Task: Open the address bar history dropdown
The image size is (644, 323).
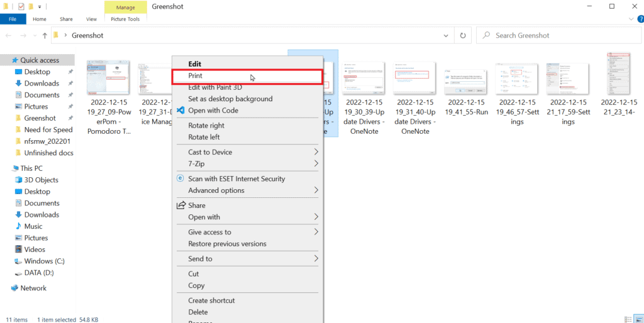Action: (x=447, y=36)
